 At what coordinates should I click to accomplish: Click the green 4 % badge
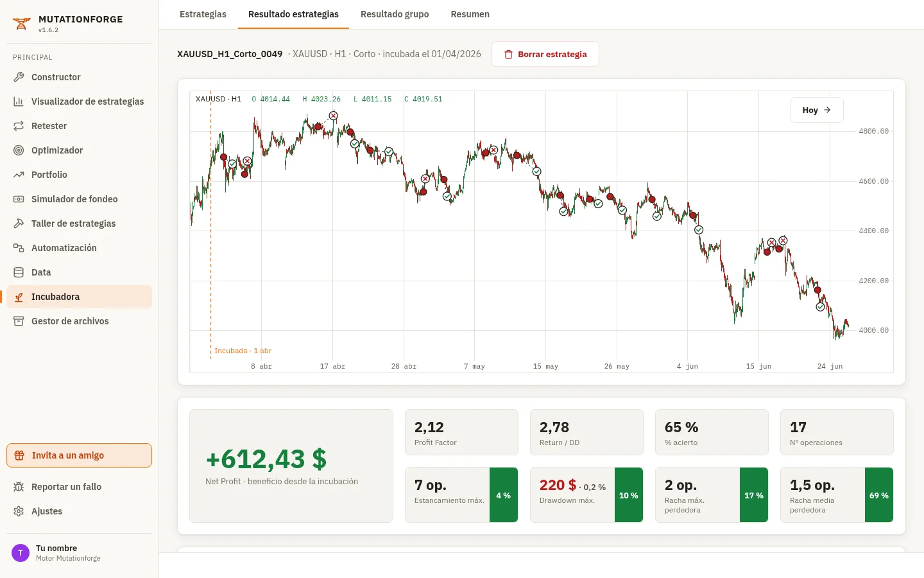pos(504,495)
